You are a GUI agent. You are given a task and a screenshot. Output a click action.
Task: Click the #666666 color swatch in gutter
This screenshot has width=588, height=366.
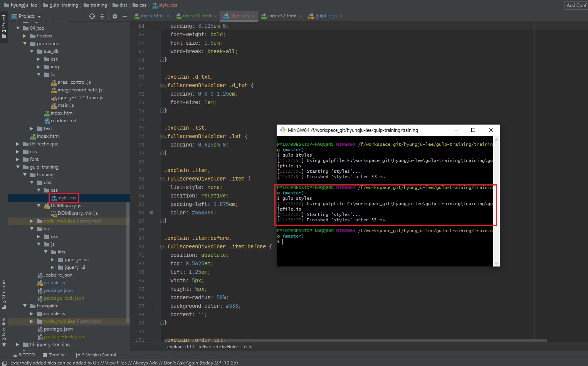coord(151,213)
